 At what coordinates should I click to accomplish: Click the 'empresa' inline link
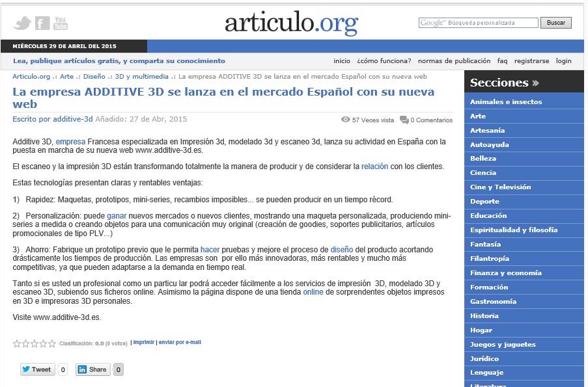(70, 142)
